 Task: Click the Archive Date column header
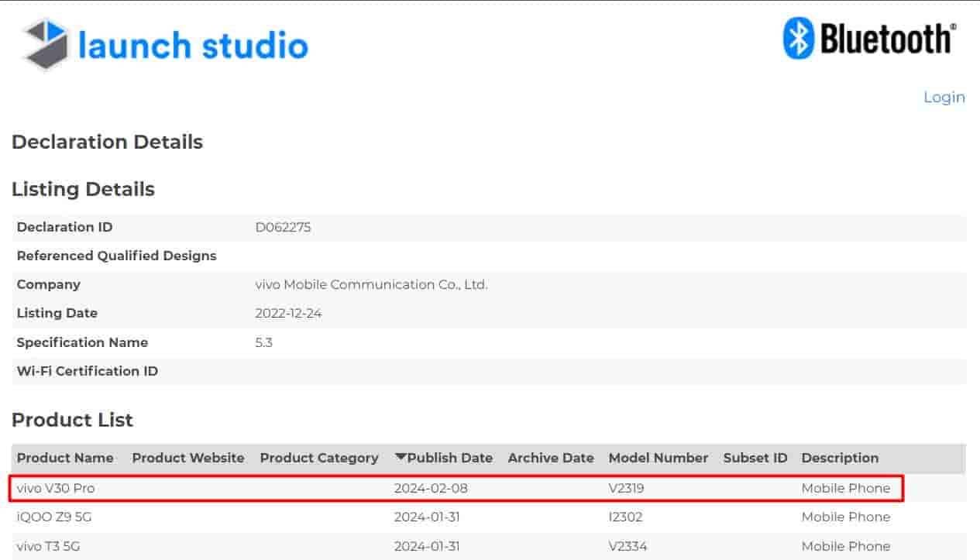[551, 458]
